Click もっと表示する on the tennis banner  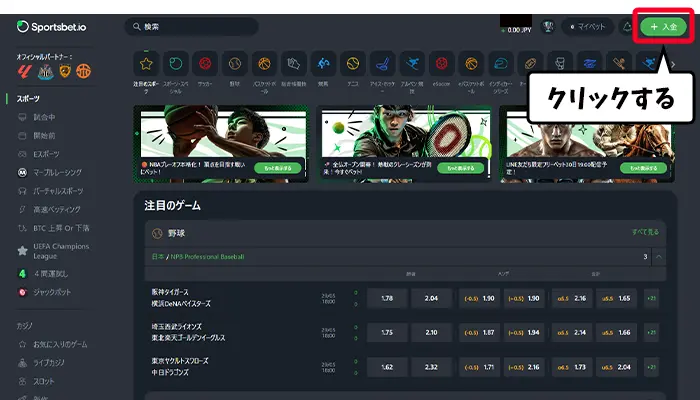click(461, 168)
